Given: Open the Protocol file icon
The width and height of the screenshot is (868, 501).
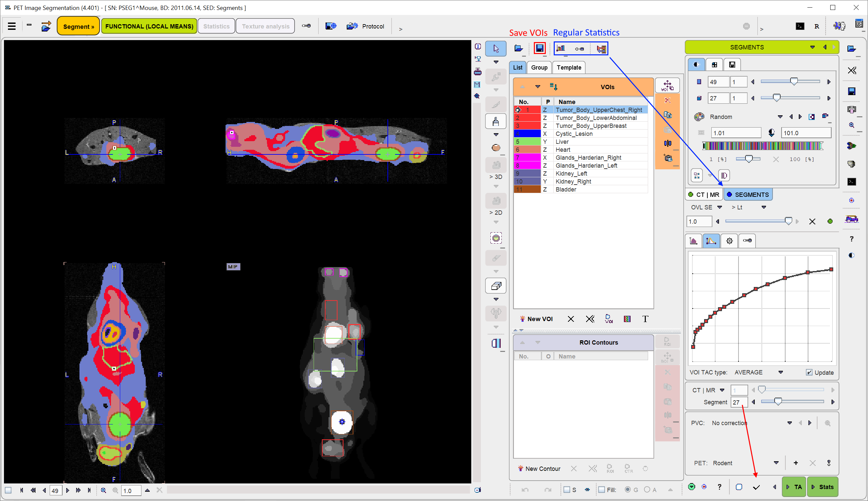Looking at the screenshot, I should click(x=352, y=26).
